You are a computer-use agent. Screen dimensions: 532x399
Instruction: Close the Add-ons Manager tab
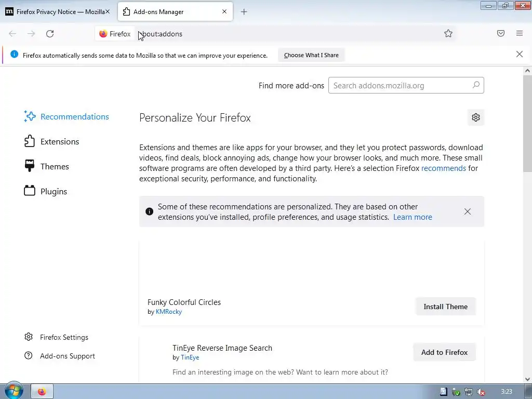click(x=224, y=11)
